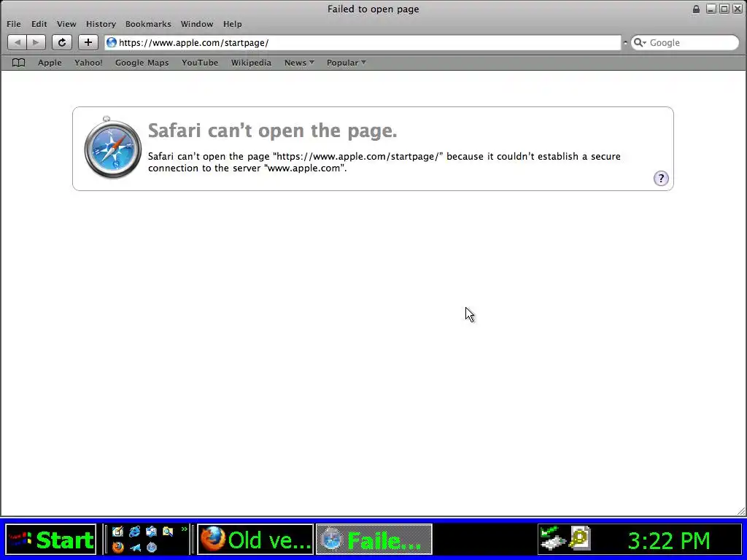Click the 3:22 PM taskbar clock
The width and height of the screenshot is (747, 560).
point(669,540)
